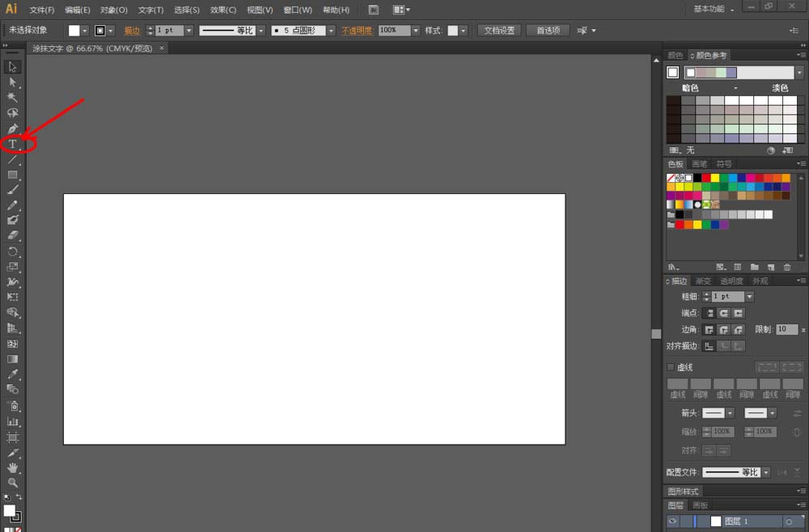Click the 首选项 button
The height and width of the screenshot is (532, 809).
(x=548, y=31)
